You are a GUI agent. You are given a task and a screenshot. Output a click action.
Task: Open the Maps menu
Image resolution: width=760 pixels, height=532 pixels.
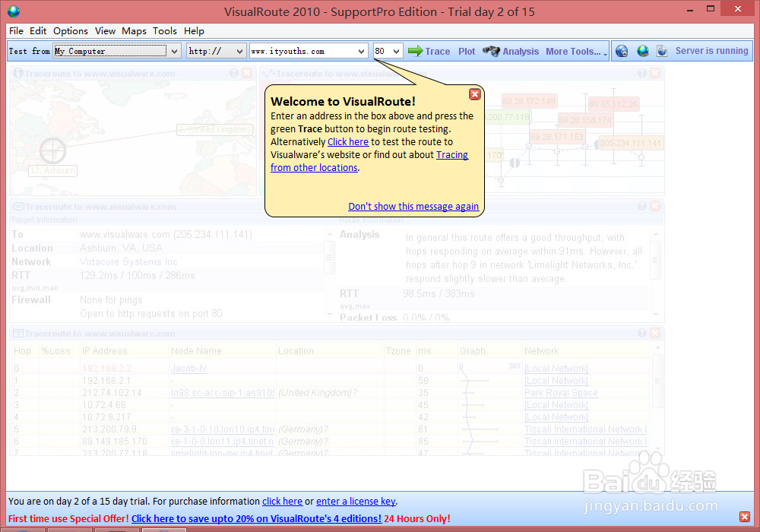(134, 31)
